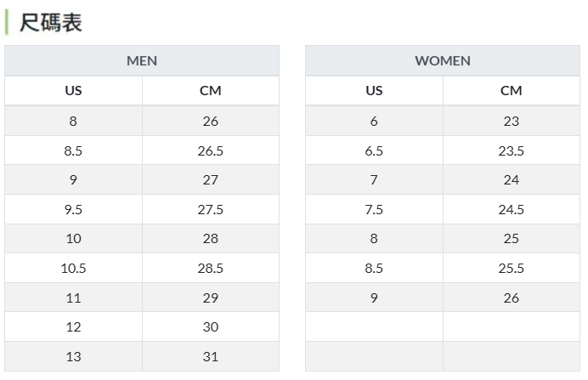This screenshot has height=380, width=588.
Task: Click the US column header in MEN table
Action: point(74,91)
